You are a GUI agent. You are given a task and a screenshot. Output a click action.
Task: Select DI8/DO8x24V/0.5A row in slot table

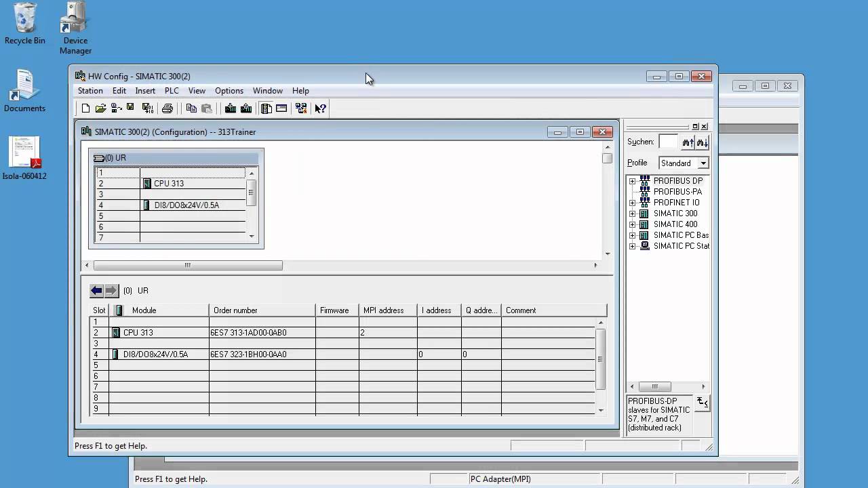click(342, 354)
